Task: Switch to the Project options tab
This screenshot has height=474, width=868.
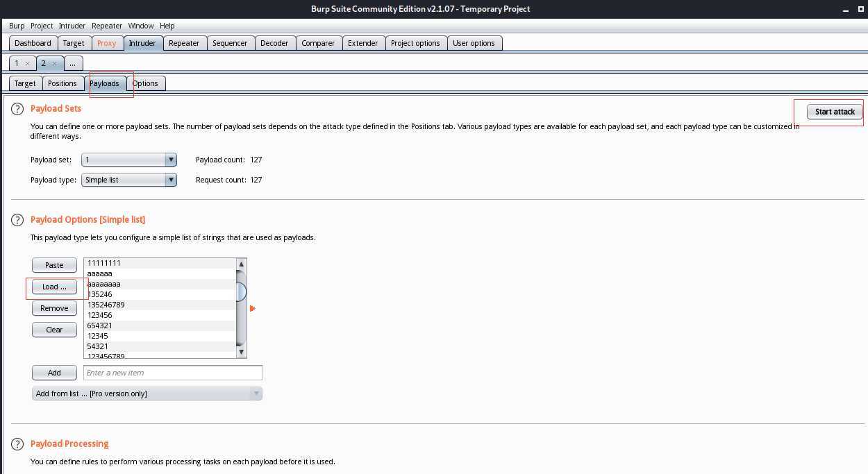Action: (x=415, y=43)
